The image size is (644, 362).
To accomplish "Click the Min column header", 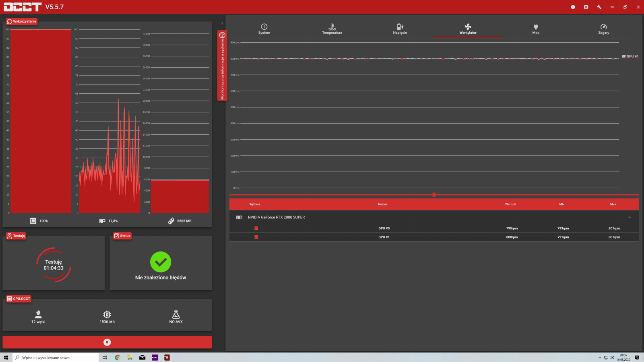I will (562, 204).
